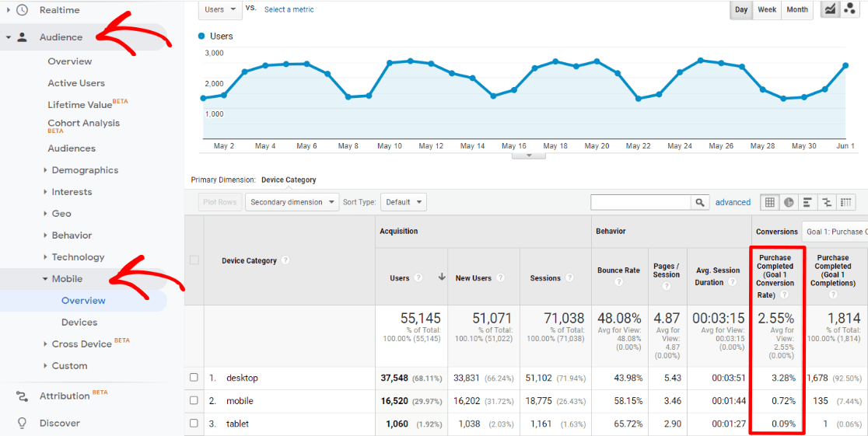This screenshot has height=436, width=868.
Task: Click the Plot Rows button
Action: click(220, 203)
